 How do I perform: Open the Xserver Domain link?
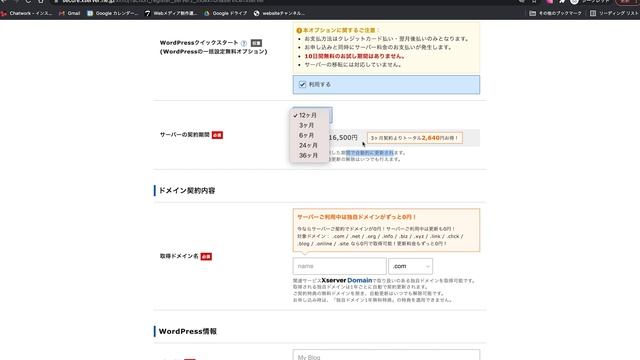pos(347,280)
